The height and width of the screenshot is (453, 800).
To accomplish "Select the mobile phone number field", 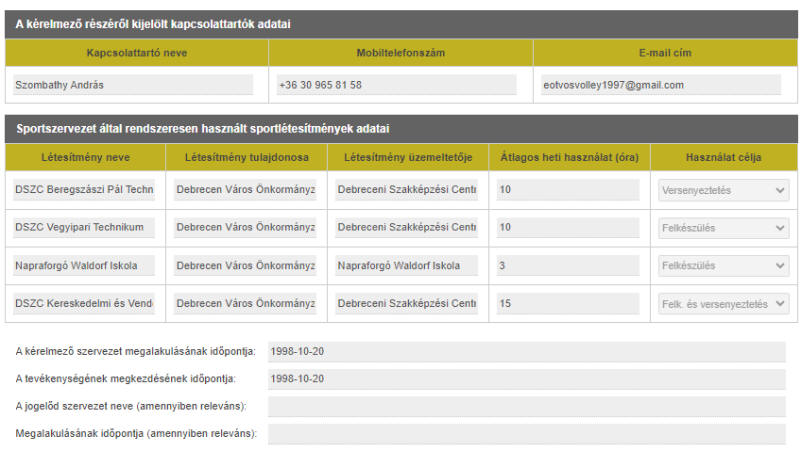I will pos(398,85).
